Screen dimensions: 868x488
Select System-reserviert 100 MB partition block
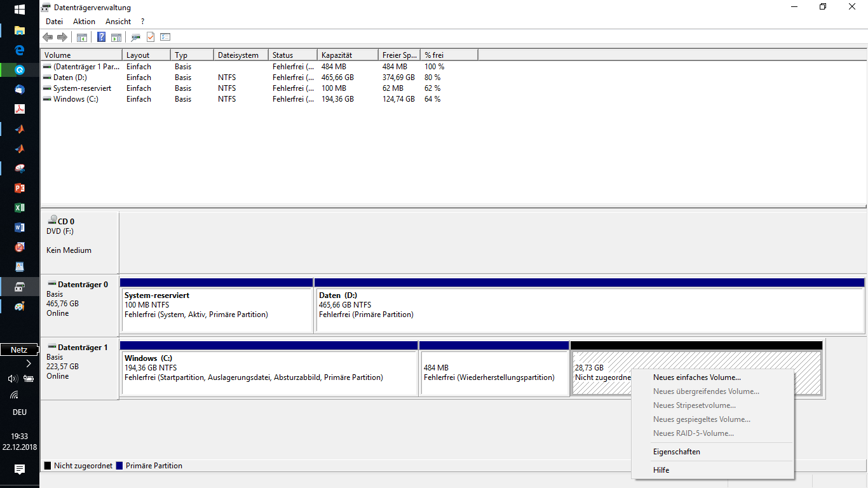[x=217, y=305]
